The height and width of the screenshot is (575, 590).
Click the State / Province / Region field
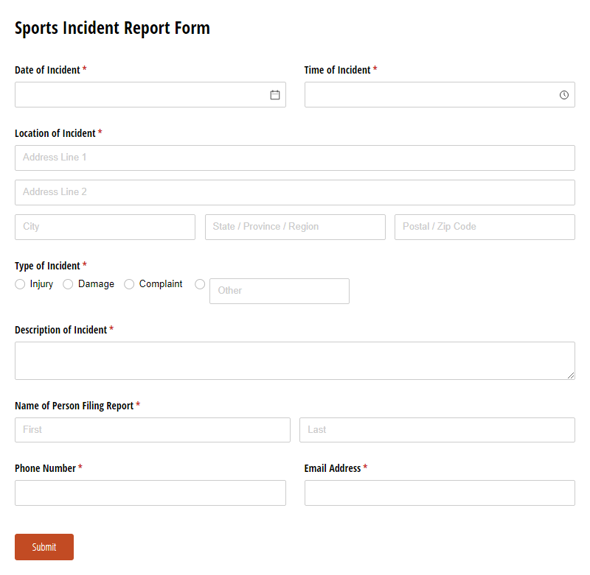(x=295, y=227)
